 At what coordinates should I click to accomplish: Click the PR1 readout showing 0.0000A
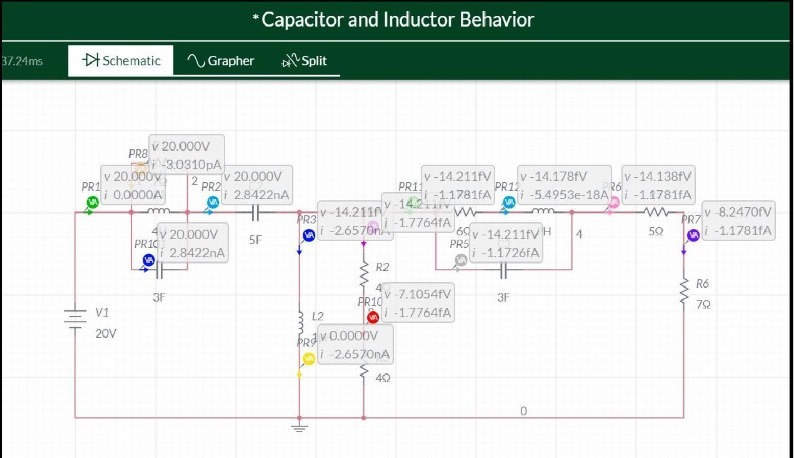pos(133,185)
